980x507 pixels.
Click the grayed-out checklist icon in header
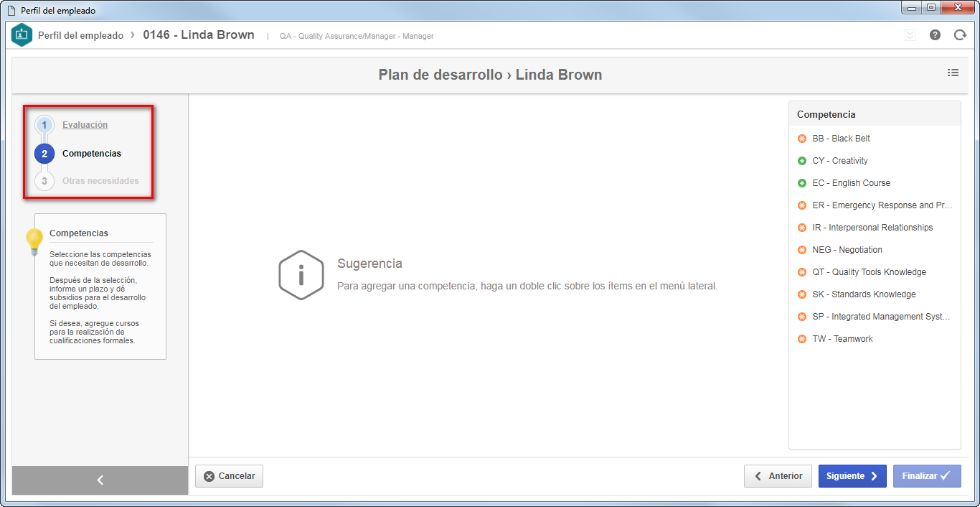coord(910,34)
